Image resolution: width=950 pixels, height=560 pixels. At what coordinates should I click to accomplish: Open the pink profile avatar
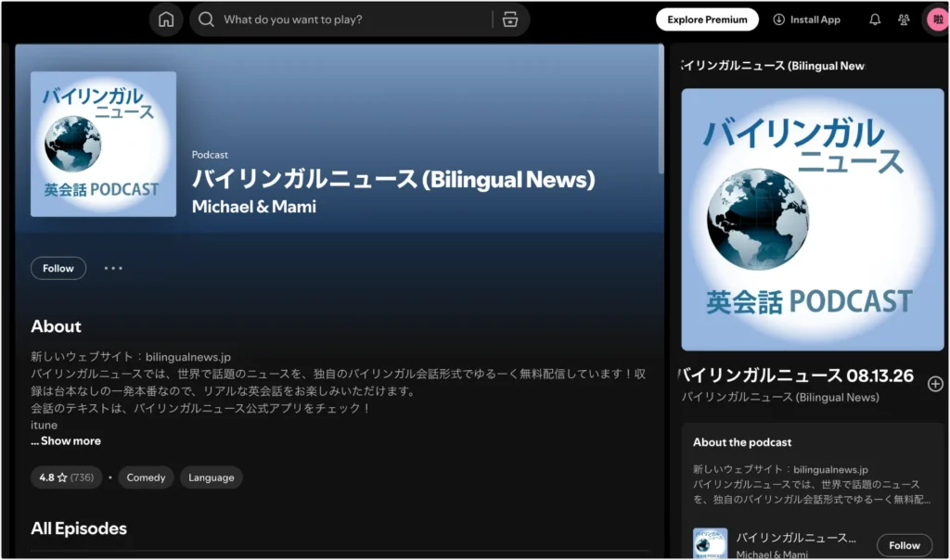point(937,20)
